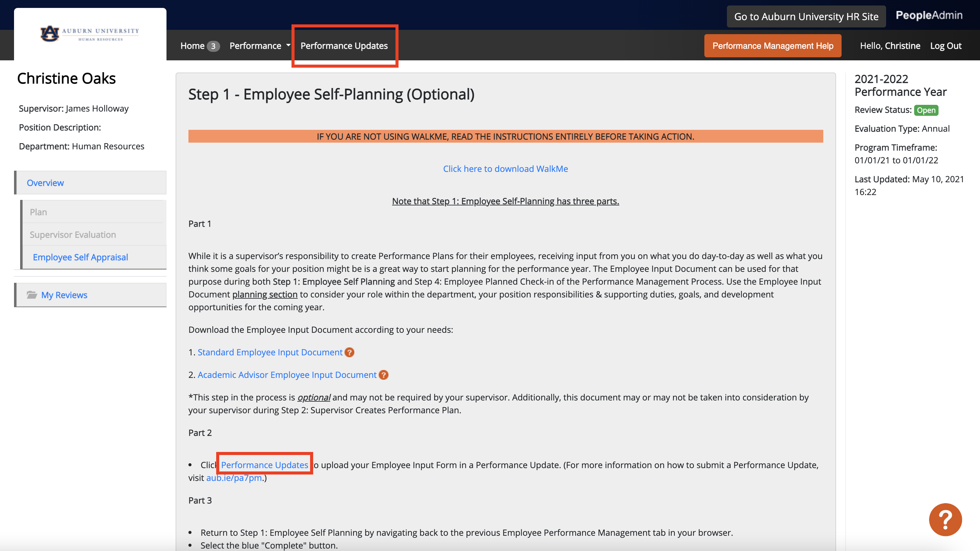Image resolution: width=980 pixels, height=551 pixels.
Task: Click the Log Out link
Action: coord(946,46)
